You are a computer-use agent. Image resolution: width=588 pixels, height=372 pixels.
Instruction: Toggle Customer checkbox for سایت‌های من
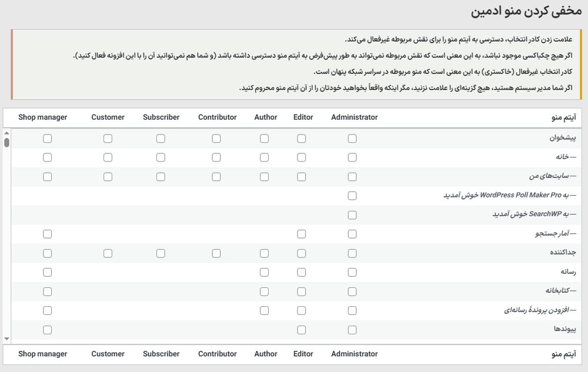(108, 176)
